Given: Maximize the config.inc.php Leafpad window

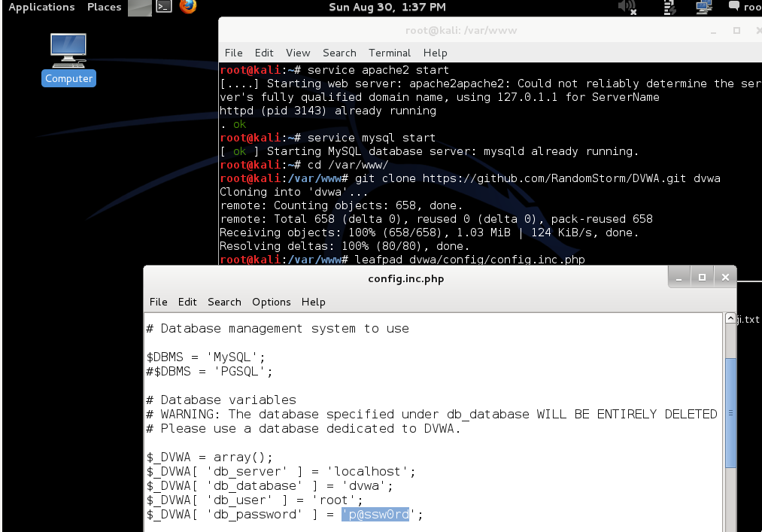Looking at the screenshot, I should pos(702,277).
